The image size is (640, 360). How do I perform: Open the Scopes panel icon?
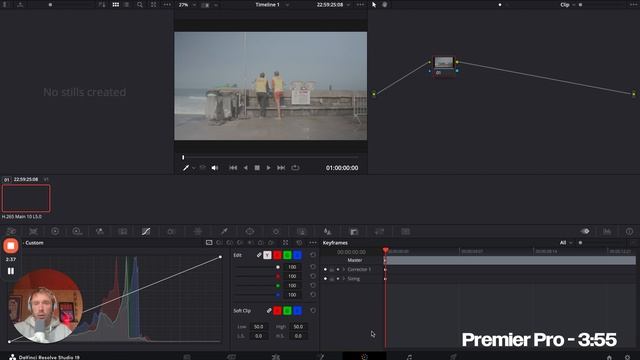click(607, 231)
